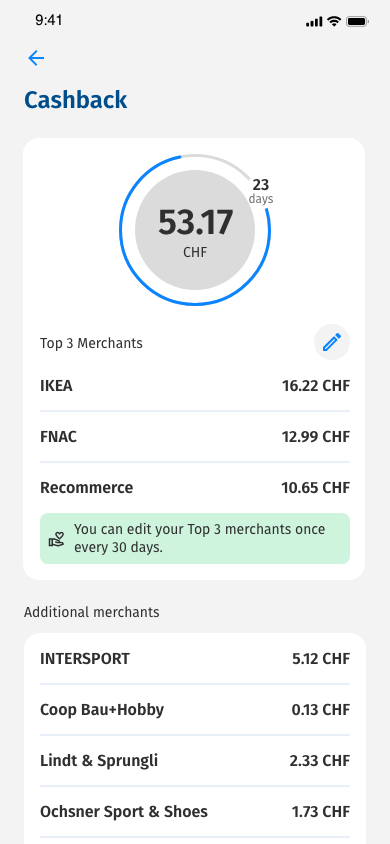Tap the Top 3 Merchants heading
390x844 pixels.
(x=91, y=343)
